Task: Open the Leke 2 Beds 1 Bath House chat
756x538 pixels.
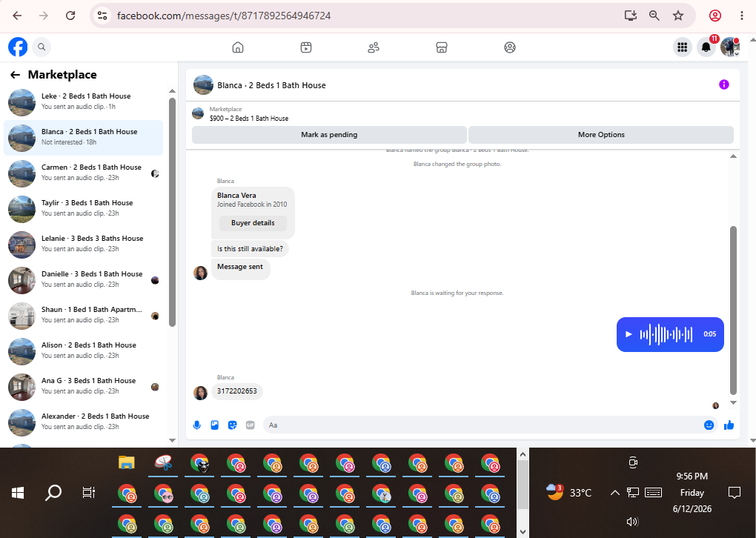Action: tap(84, 102)
